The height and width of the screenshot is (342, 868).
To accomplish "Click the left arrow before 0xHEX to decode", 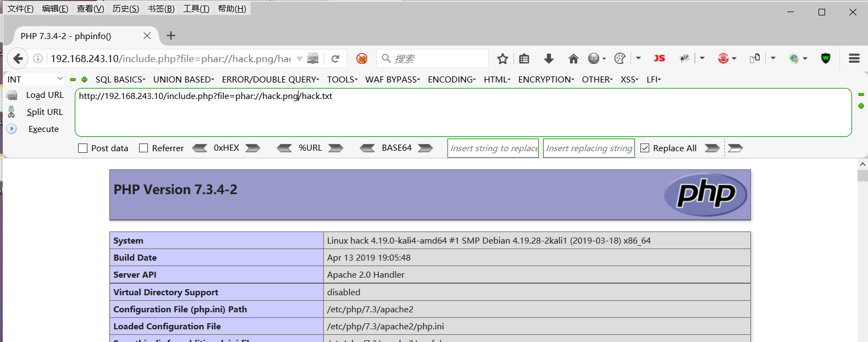I will pos(200,148).
